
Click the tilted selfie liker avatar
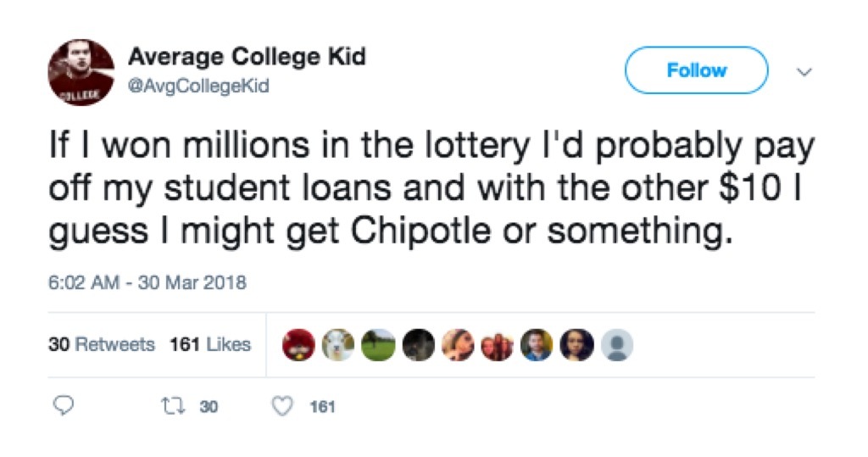(x=458, y=345)
